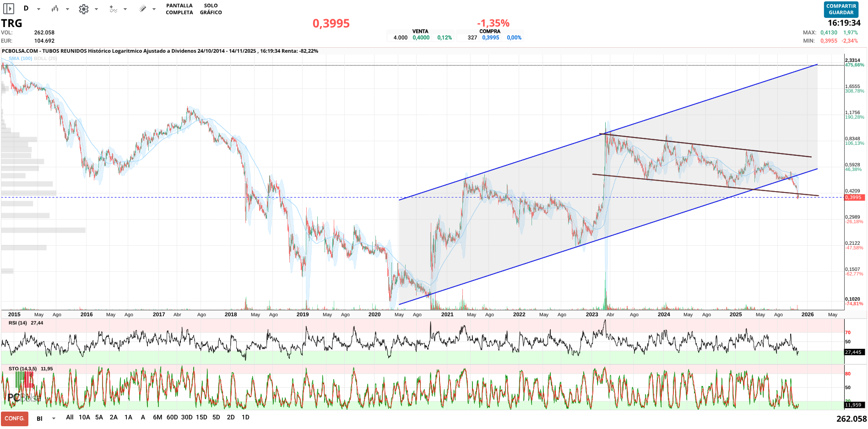Click the add indicator icon
The width and height of the screenshot is (868, 429).
click(x=113, y=9)
